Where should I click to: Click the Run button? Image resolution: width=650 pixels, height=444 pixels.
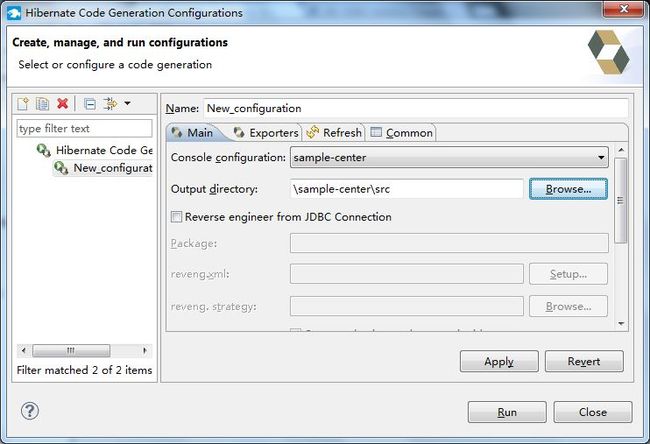pos(507,412)
